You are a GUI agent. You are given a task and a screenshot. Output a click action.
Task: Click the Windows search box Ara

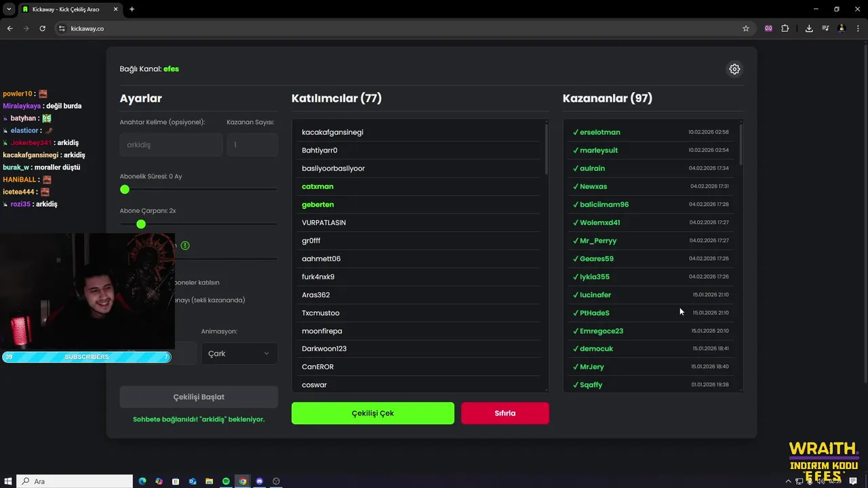coord(75,481)
